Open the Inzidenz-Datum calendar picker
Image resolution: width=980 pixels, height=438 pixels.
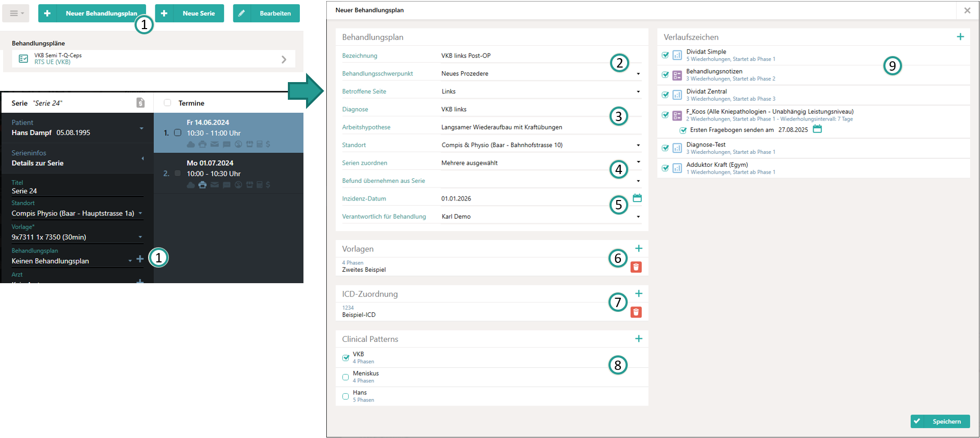coord(637,198)
